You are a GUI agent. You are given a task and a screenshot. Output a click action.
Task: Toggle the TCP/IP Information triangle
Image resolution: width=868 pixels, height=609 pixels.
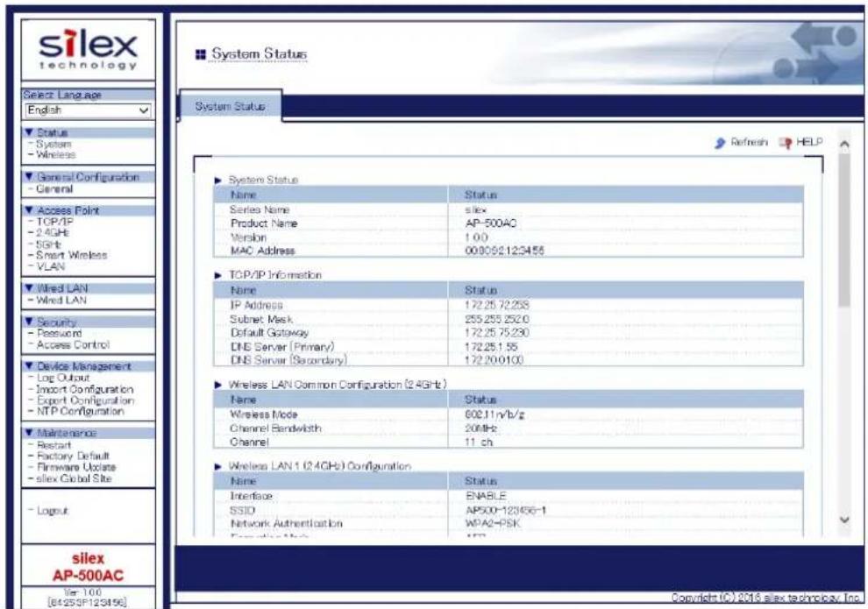coord(218,275)
